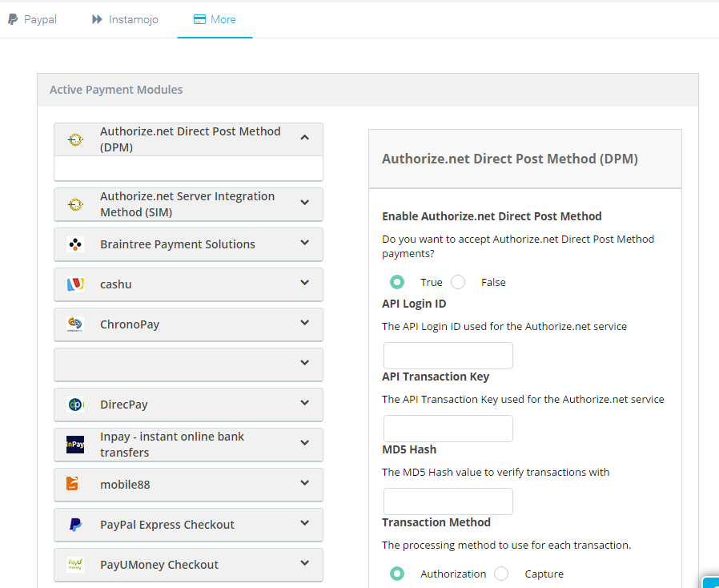This screenshot has height=588, width=719.
Task: Click the Enable Authorize.net Direct Post Method label
Action: pyautogui.click(x=492, y=216)
